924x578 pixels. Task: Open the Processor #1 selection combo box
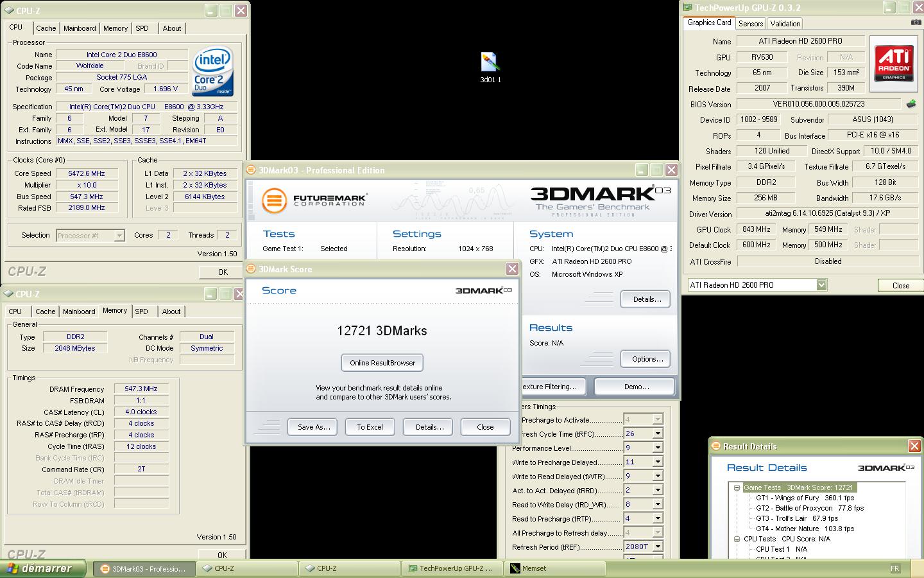(x=90, y=236)
